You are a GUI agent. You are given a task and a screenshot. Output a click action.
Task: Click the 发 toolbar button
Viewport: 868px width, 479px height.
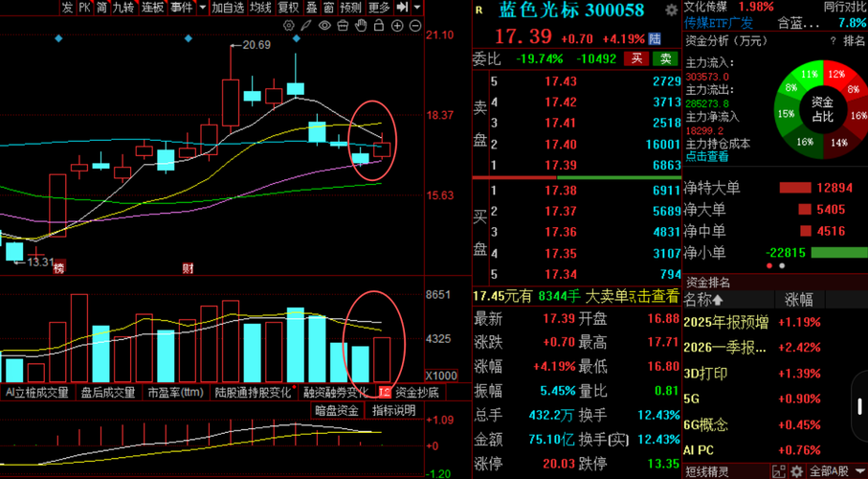click(x=67, y=8)
